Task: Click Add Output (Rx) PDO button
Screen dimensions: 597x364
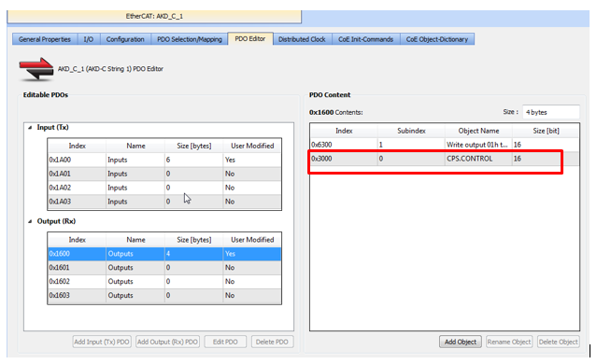Action: (x=167, y=342)
